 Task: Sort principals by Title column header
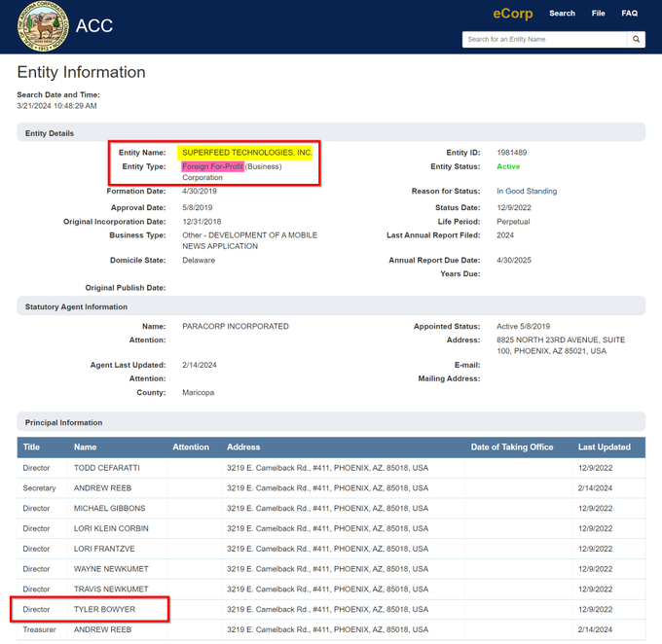(32, 447)
